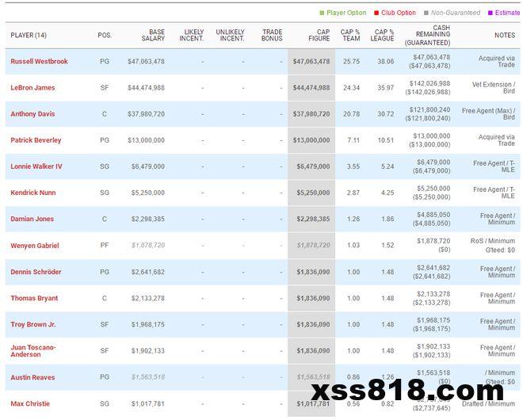Image resolution: width=523 pixels, height=420 pixels.
Task: Click Troy Brown Jr.'s $1,968,175 base salary
Action: click(x=147, y=325)
